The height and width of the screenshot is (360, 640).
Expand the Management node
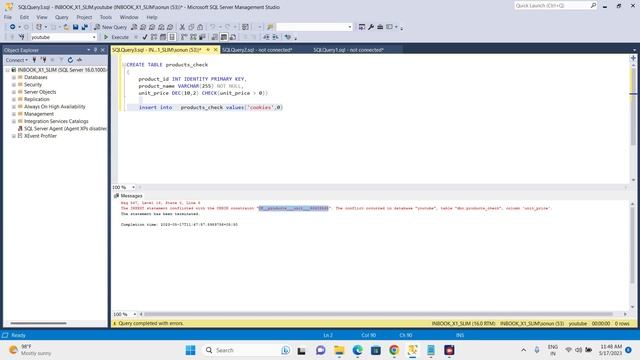(x=14, y=114)
